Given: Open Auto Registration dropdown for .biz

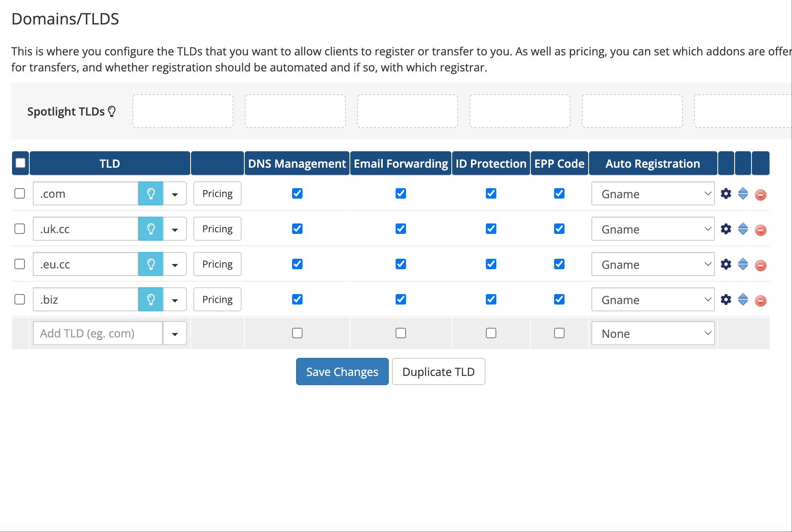Looking at the screenshot, I should tap(653, 300).
